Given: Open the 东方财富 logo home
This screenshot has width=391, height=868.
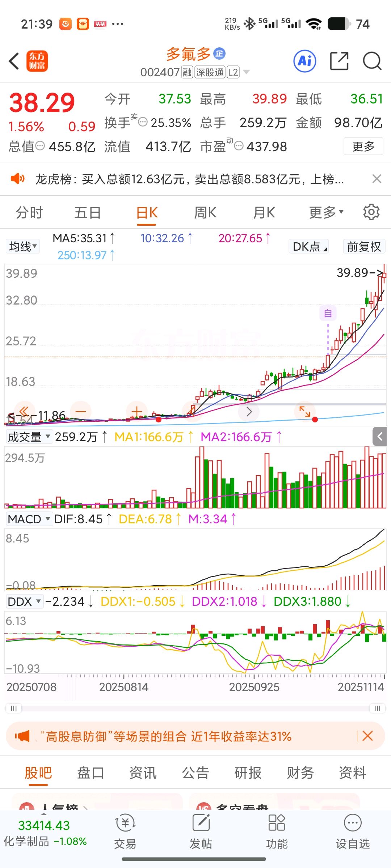Looking at the screenshot, I should click(37, 61).
